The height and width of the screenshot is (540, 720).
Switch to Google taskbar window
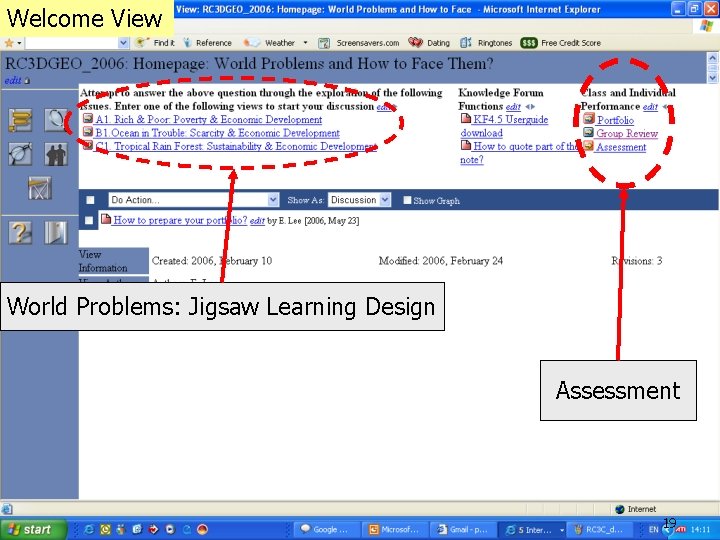pyautogui.click(x=327, y=529)
